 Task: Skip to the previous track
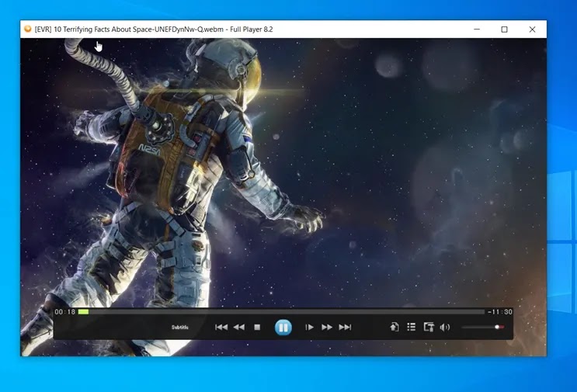coord(221,327)
